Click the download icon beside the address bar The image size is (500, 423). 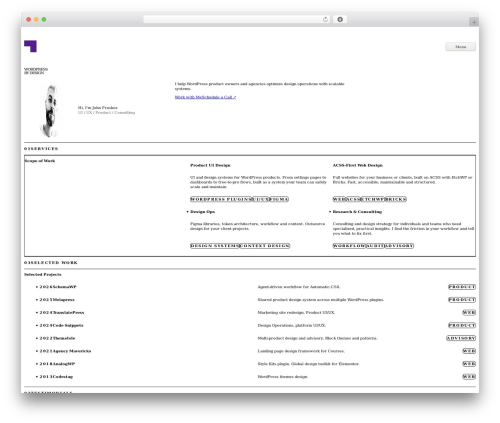click(340, 19)
